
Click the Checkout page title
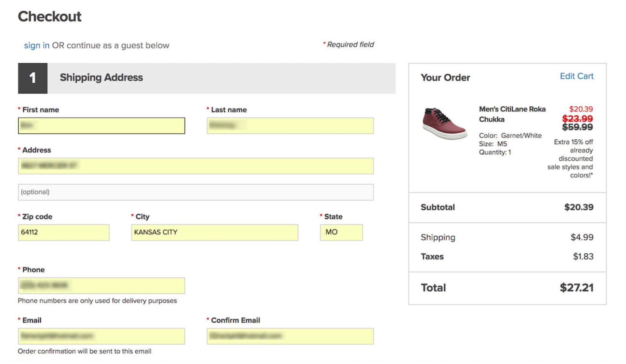pos(50,17)
